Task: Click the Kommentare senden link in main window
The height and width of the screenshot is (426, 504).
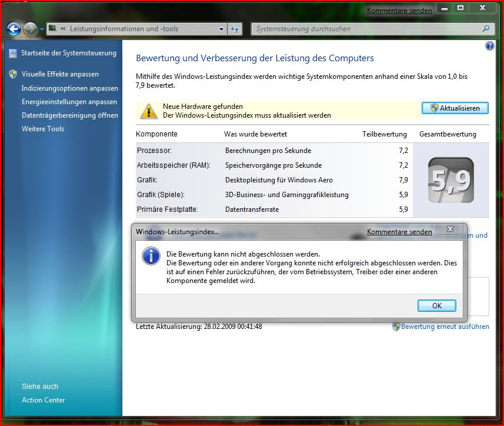Action: pyautogui.click(x=399, y=11)
